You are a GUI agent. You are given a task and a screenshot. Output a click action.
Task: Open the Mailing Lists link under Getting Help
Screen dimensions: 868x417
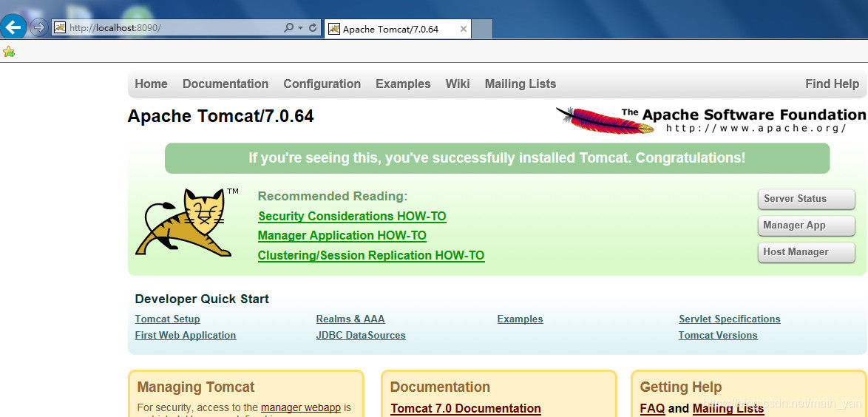click(728, 409)
